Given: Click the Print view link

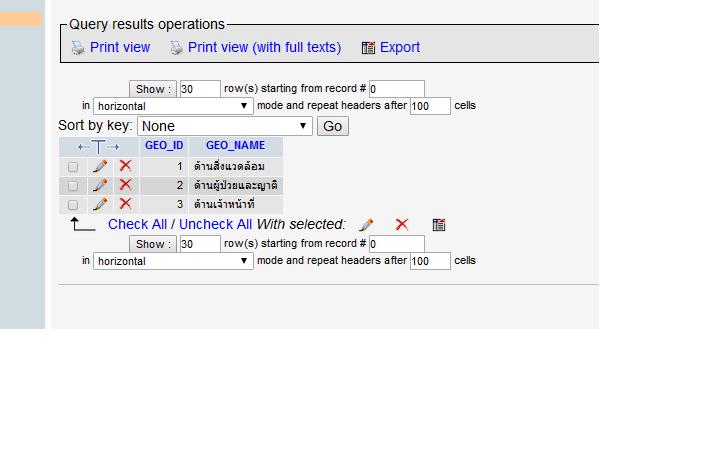Looking at the screenshot, I should [120, 47].
